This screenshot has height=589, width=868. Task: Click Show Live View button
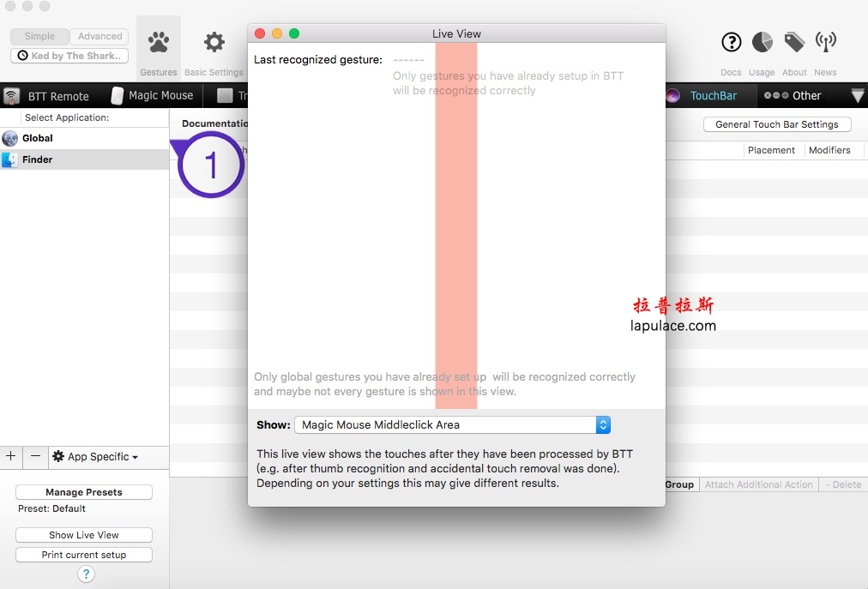pyautogui.click(x=83, y=535)
